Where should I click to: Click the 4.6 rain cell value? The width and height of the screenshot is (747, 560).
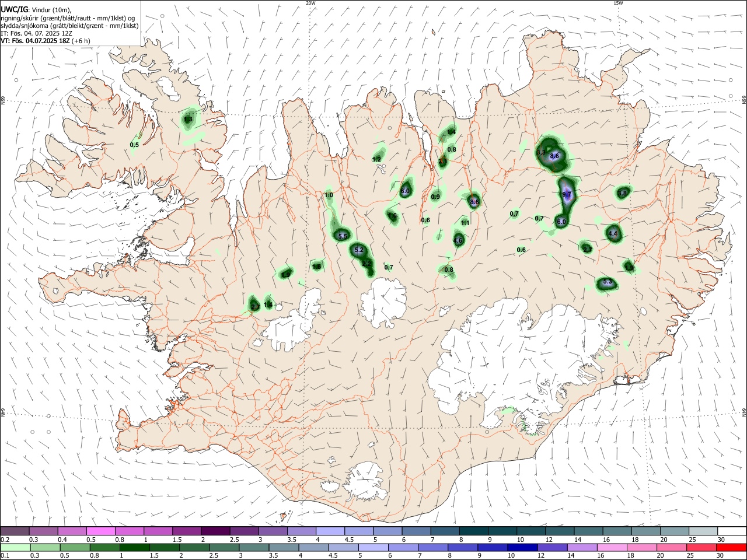(x=458, y=240)
